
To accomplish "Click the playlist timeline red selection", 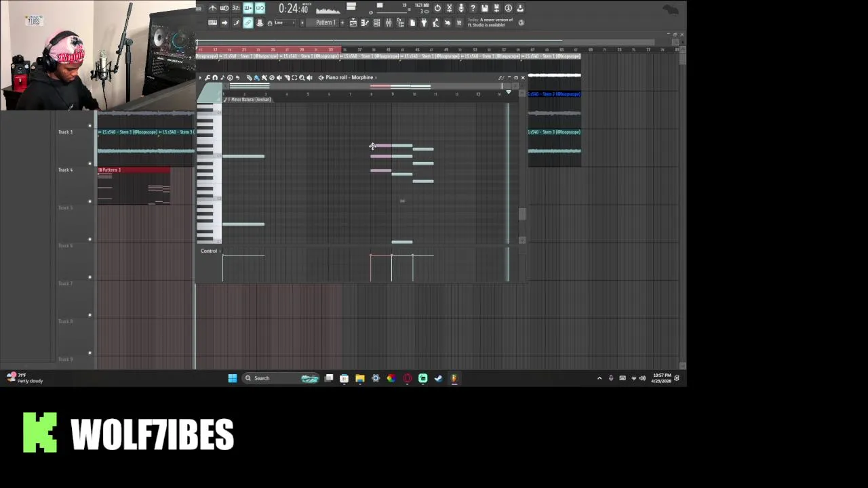I will click(x=269, y=49).
